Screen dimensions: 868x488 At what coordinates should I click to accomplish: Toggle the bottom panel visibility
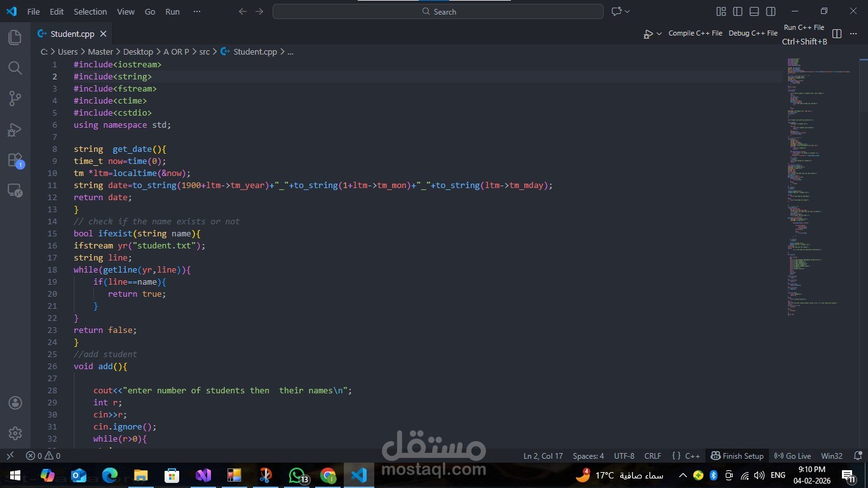(x=754, y=11)
